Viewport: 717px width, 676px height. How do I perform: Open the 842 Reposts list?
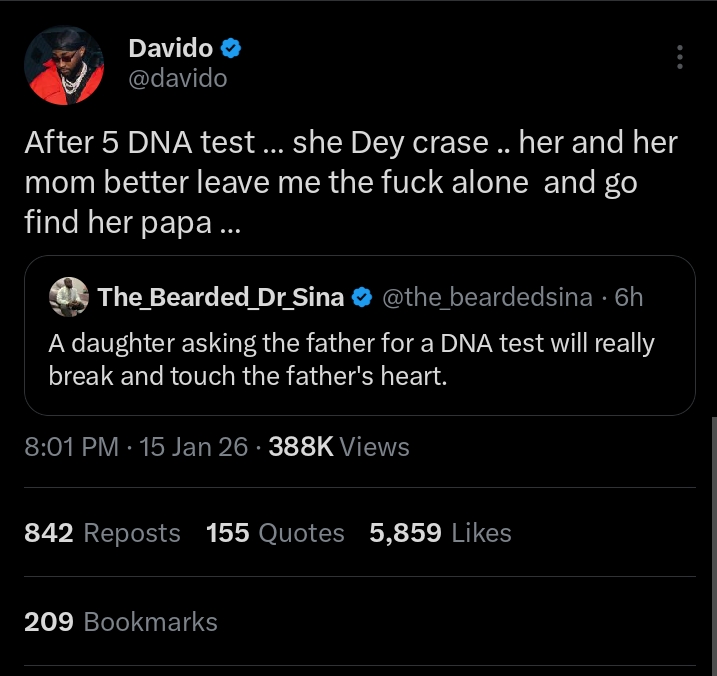(x=102, y=533)
